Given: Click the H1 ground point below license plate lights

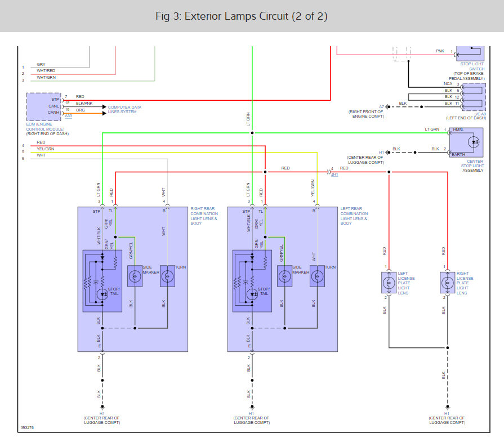Looking at the screenshot, I should pos(448,407).
